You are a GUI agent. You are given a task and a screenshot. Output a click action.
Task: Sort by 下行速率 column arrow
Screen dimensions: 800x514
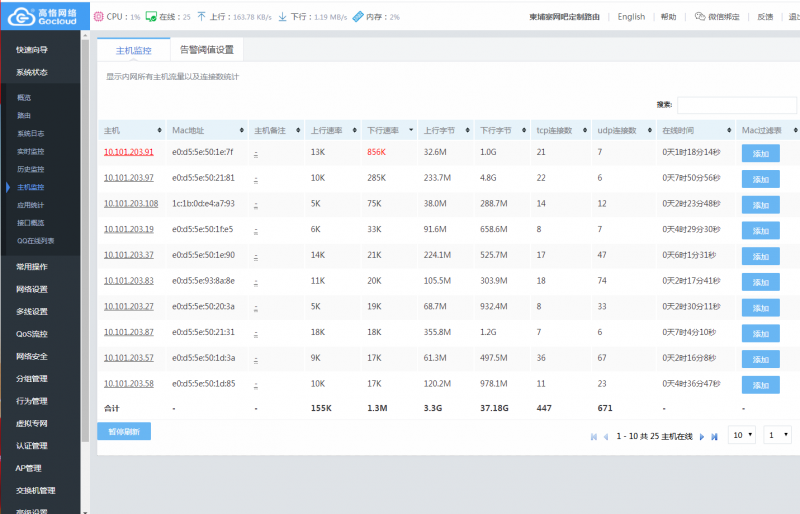411,130
